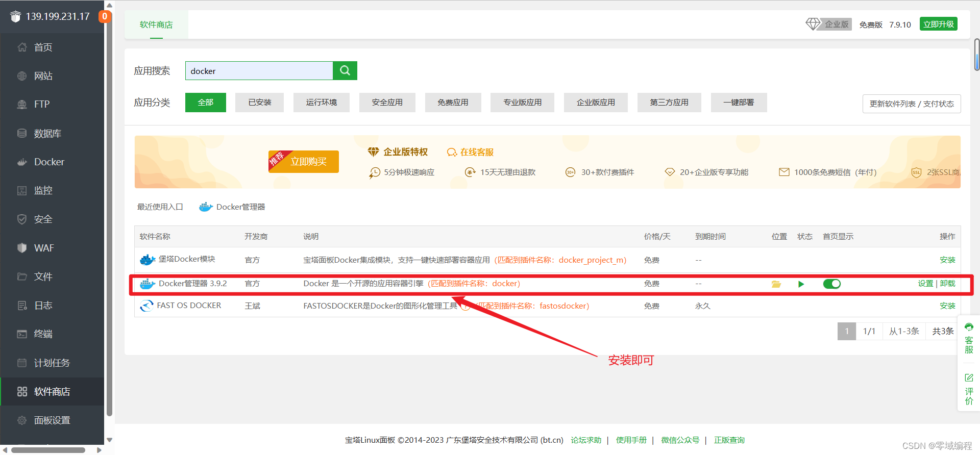Viewport: 980px width, 455px height.
Task: Select the 免费应用 category filter
Action: tap(453, 103)
